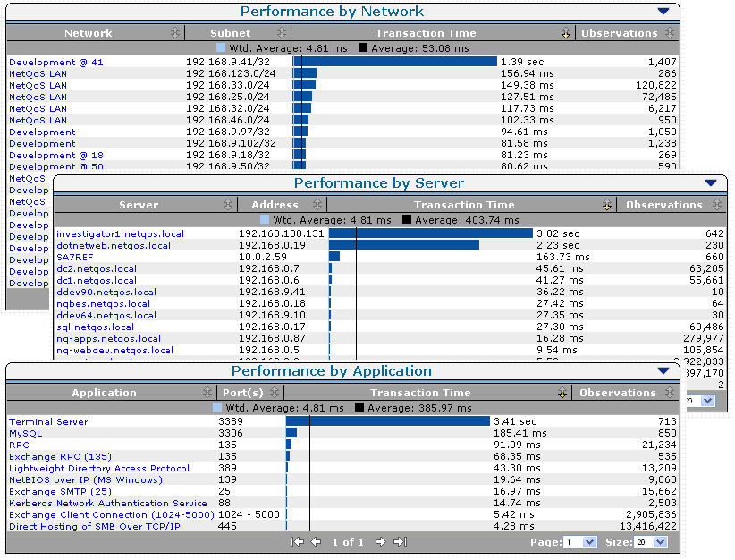Collapse the Performance by Application panel

coord(663,369)
